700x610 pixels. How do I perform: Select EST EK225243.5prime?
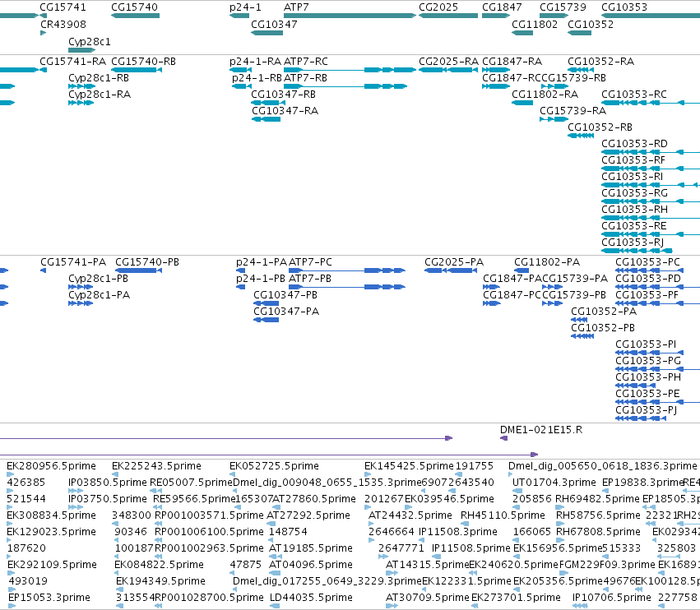115,474
